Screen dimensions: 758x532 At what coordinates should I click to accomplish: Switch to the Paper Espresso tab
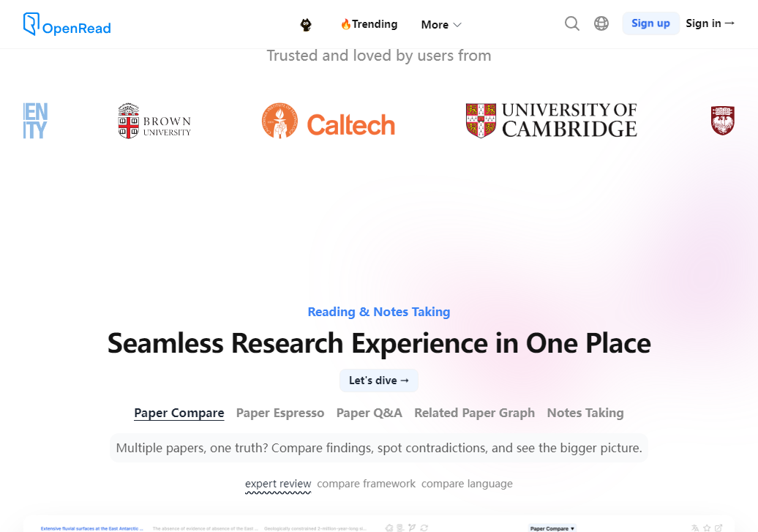280,413
